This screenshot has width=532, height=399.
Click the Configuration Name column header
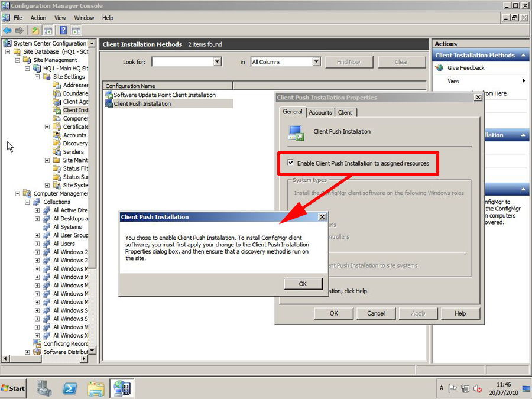pyautogui.click(x=168, y=86)
